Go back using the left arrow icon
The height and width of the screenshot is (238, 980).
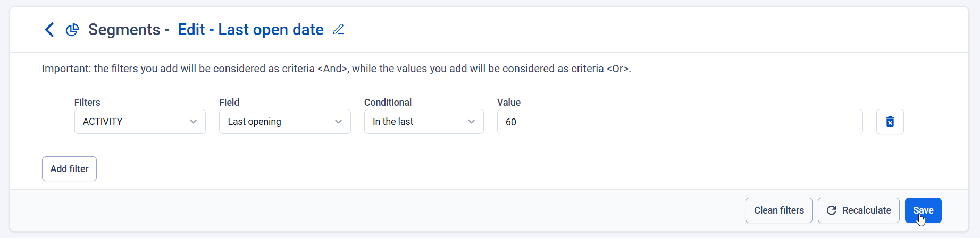tap(49, 30)
